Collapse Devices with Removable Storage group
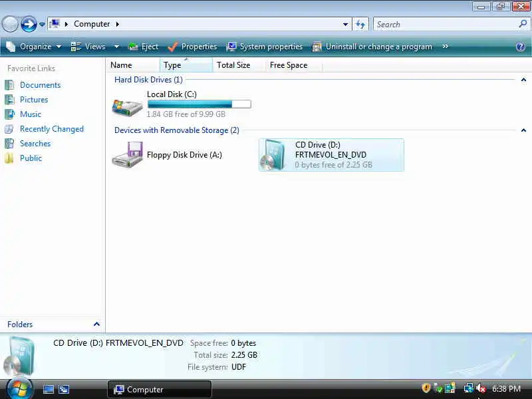 (523, 130)
